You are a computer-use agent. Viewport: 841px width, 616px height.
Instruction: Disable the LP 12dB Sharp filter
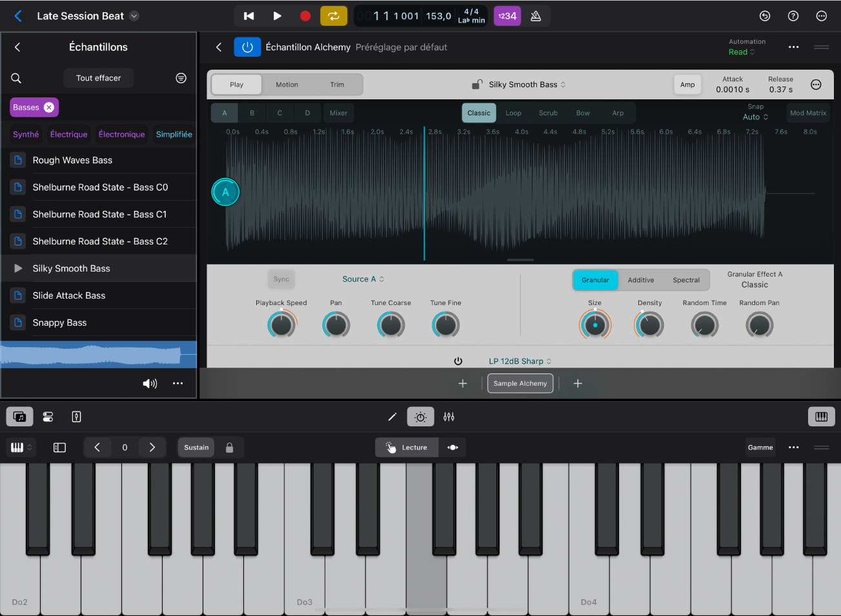(x=458, y=361)
